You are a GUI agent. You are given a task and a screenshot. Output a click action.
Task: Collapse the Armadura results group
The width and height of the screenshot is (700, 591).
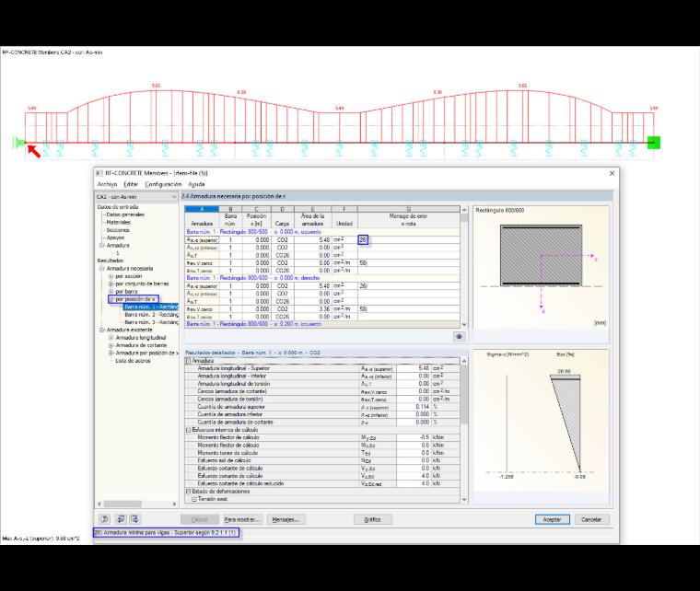[x=189, y=360]
